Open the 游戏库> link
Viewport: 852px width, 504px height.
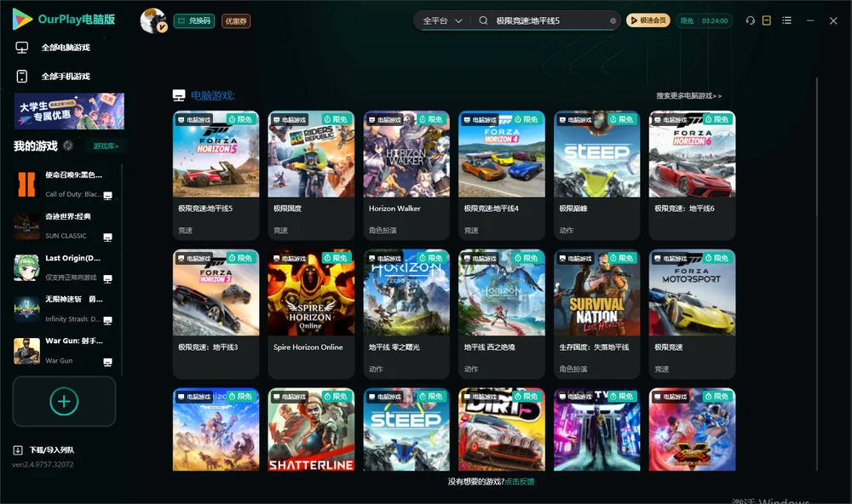pos(106,146)
